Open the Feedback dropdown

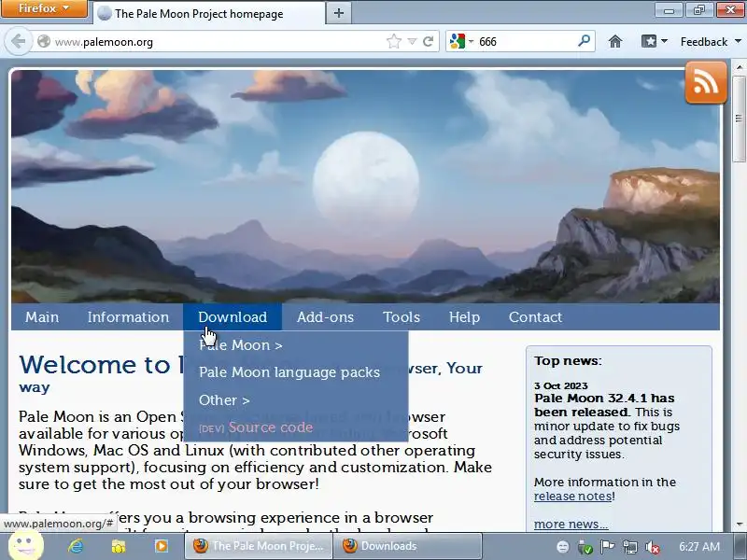pos(711,41)
